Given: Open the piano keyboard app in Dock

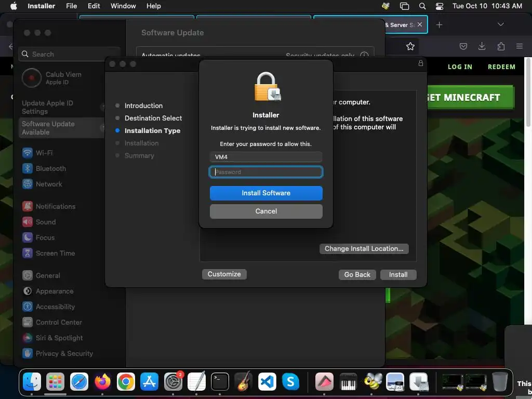Looking at the screenshot, I should pyautogui.click(x=348, y=381).
